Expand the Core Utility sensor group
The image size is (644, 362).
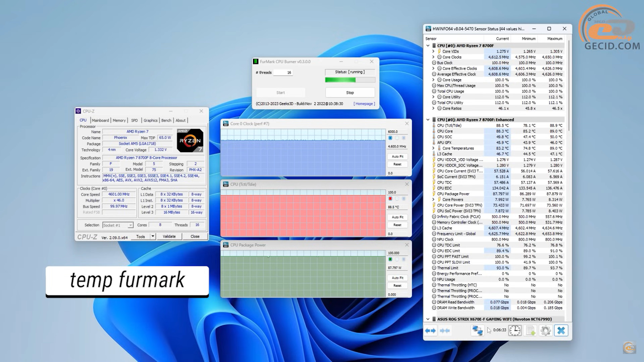click(x=433, y=97)
